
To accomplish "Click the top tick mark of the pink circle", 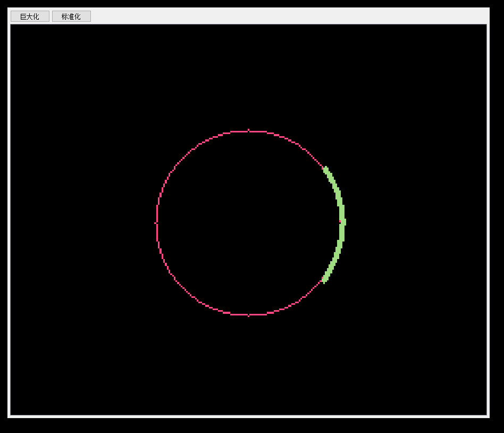I will pyautogui.click(x=248, y=130).
